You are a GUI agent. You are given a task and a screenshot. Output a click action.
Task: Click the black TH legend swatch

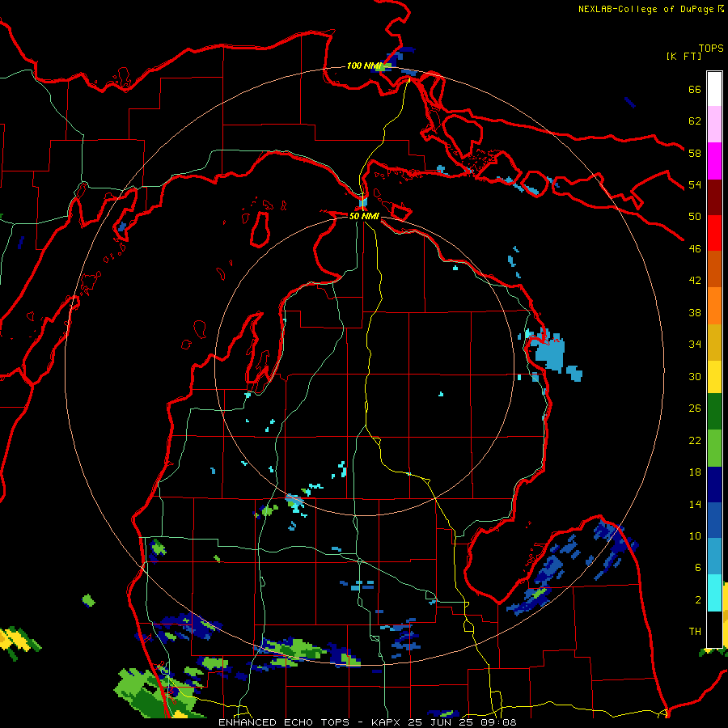(714, 629)
